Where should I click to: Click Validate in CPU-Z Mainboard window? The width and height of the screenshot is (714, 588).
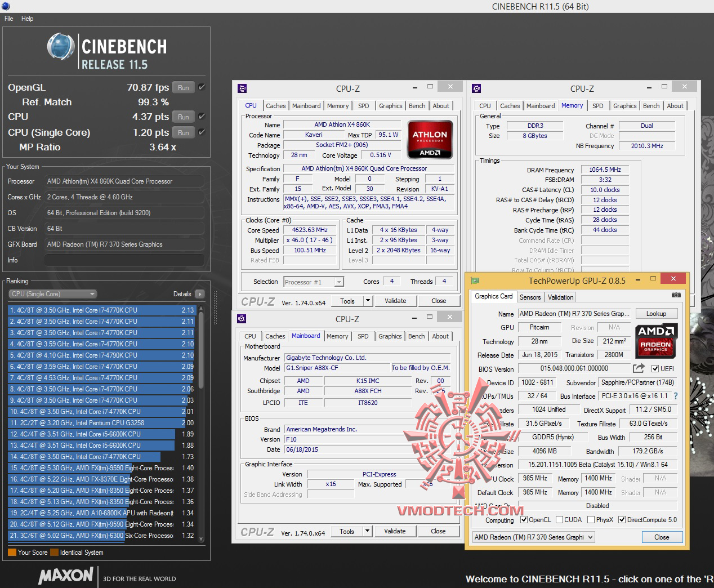[x=395, y=531]
